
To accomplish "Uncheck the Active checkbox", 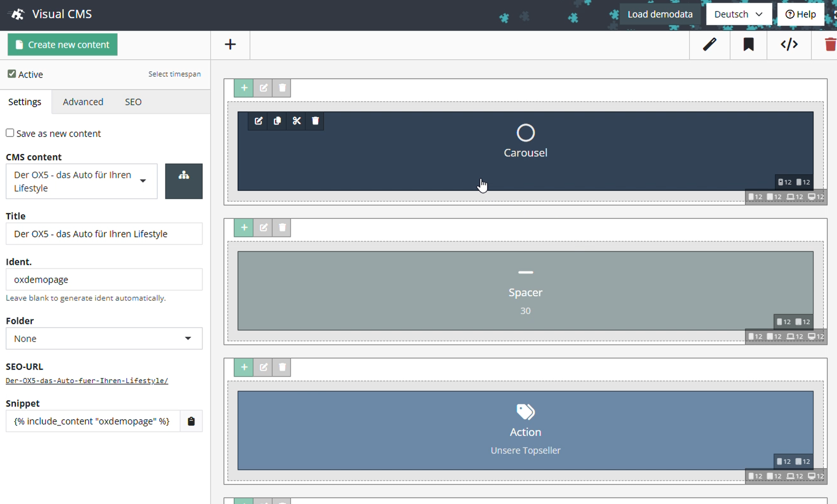I will (x=12, y=74).
